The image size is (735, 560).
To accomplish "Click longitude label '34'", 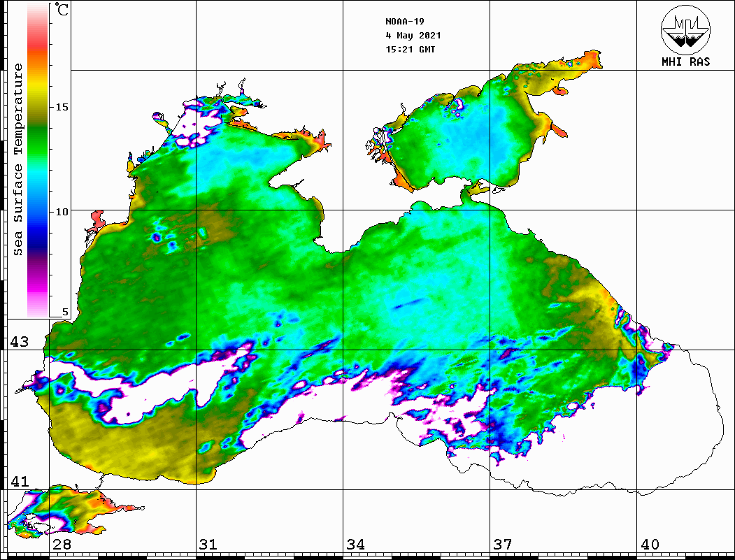I will tap(356, 545).
